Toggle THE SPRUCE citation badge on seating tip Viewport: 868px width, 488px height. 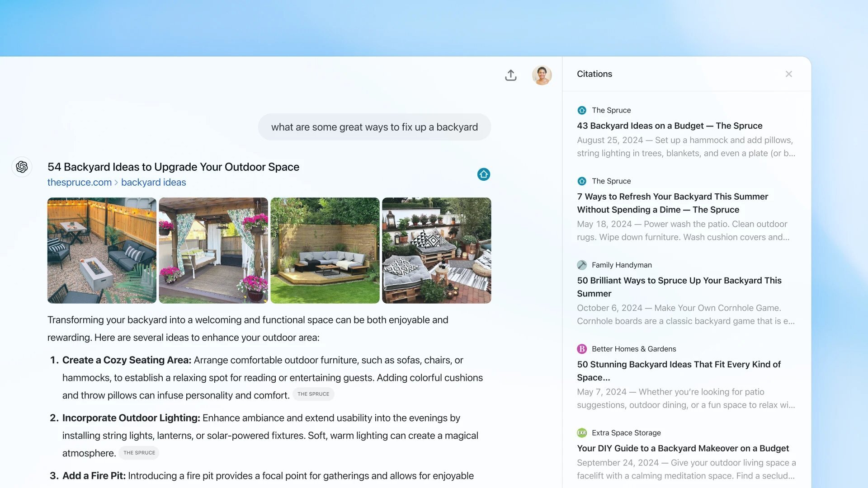pos(313,394)
